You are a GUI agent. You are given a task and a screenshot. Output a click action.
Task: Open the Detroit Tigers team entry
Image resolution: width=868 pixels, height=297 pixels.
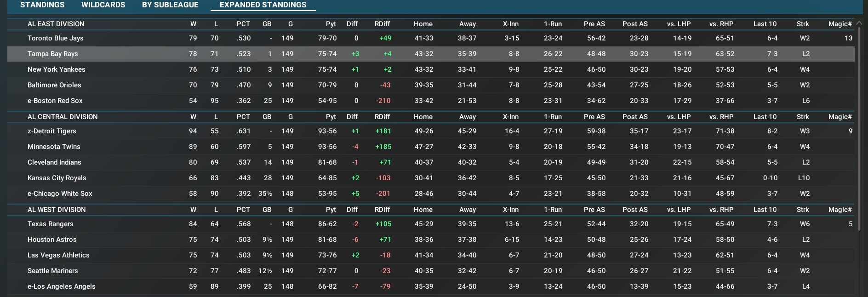pyautogui.click(x=51, y=131)
